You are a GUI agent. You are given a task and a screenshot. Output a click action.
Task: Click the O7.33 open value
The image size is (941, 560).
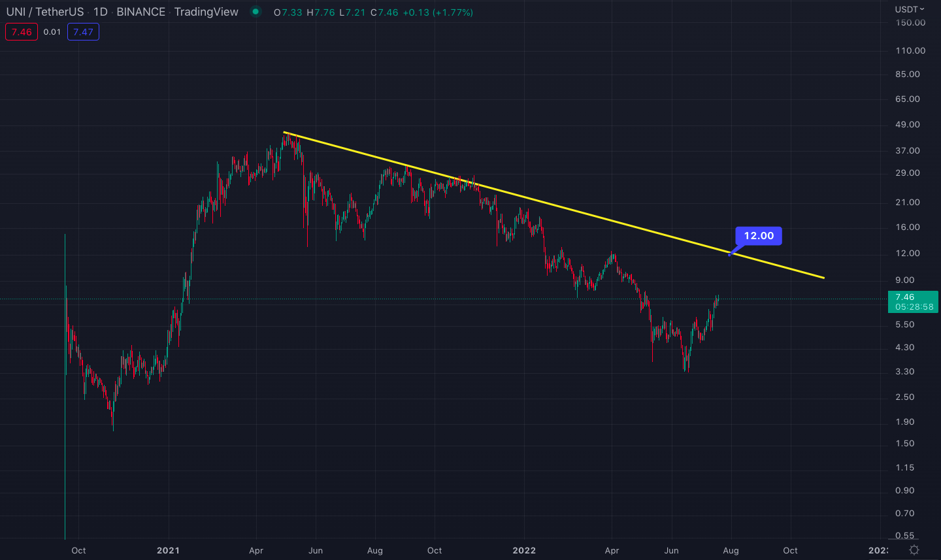click(288, 12)
